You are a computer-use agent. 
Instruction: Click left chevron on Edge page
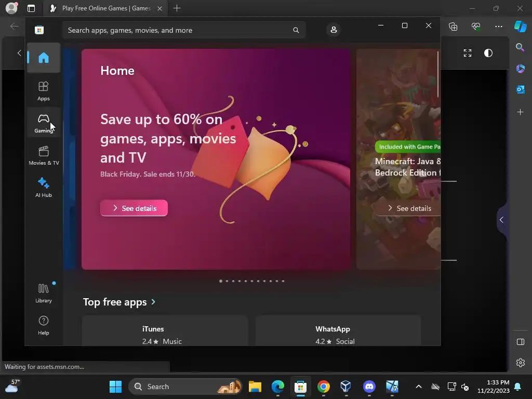click(x=19, y=53)
